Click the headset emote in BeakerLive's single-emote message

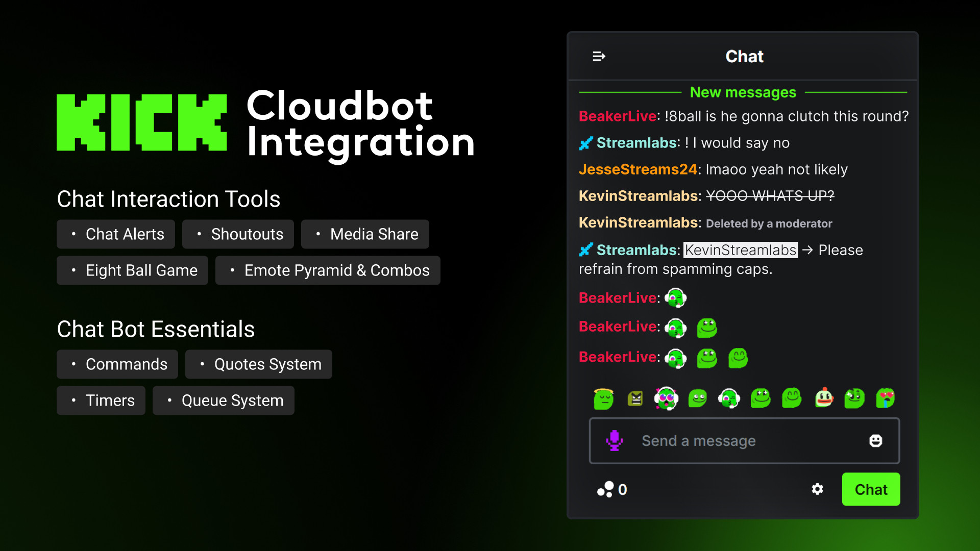(x=676, y=298)
